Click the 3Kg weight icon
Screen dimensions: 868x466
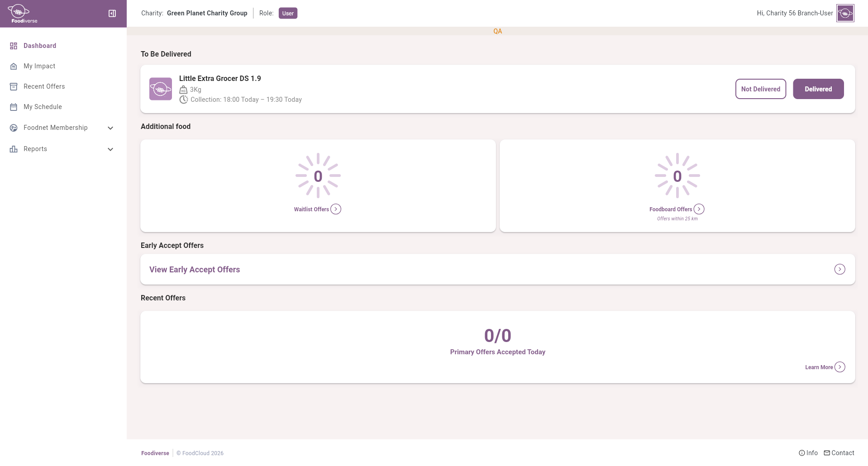[x=183, y=90]
